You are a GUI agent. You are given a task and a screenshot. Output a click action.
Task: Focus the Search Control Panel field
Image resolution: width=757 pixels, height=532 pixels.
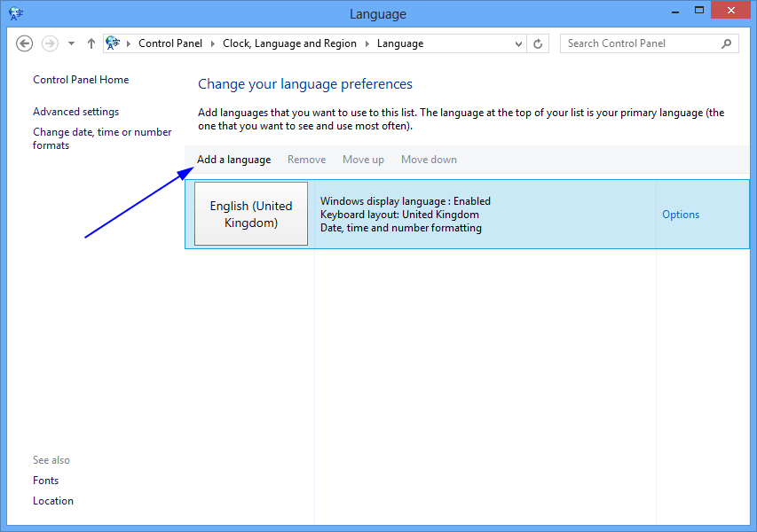[x=649, y=43]
